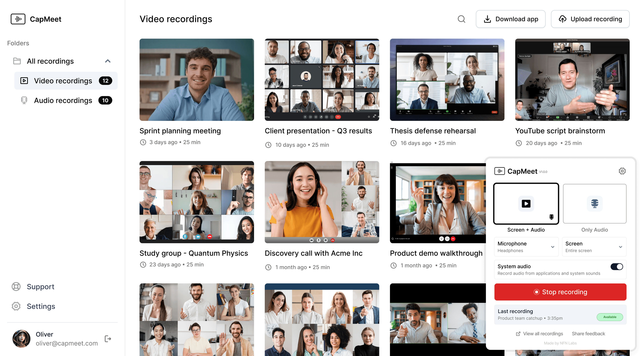Image resolution: width=644 pixels, height=356 pixels.
Task: Click the microphone icon for Audio recordings
Action: tap(24, 100)
